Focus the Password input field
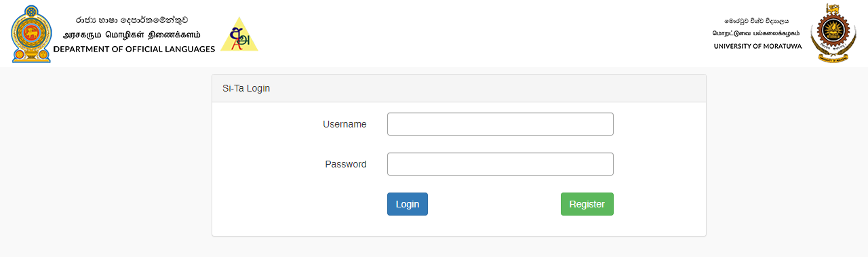 click(500, 164)
